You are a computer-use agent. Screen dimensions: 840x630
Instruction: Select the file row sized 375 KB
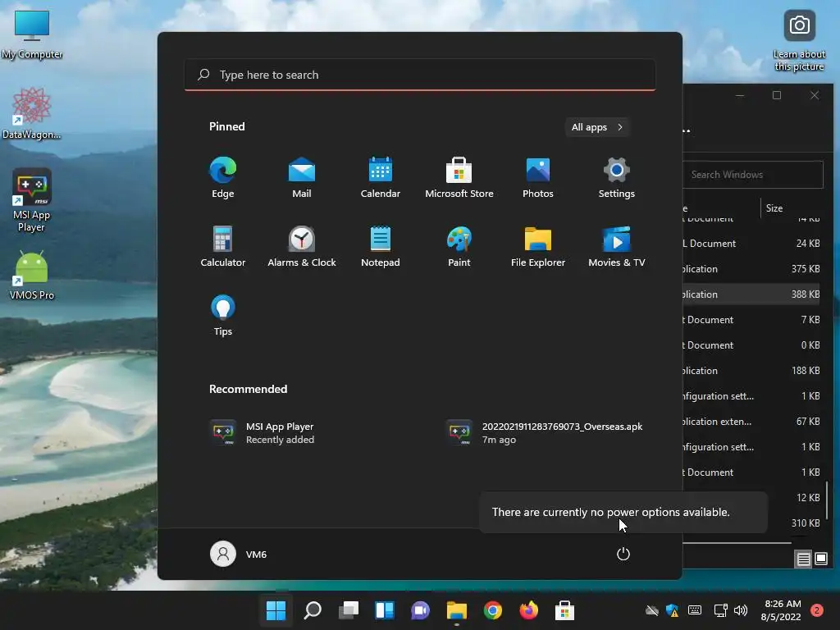coord(751,269)
